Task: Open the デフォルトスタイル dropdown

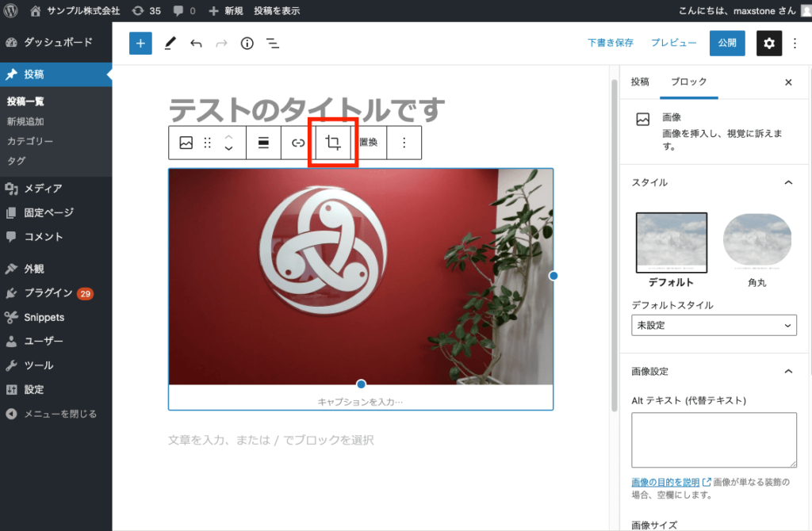Action: [714, 325]
